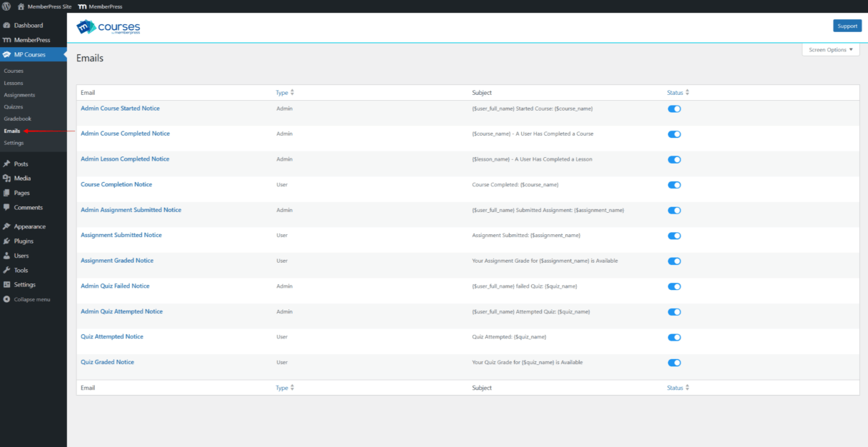Turn off Admin Assignment Submitted Notice switch
The height and width of the screenshot is (447, 868).
[674, 211]
